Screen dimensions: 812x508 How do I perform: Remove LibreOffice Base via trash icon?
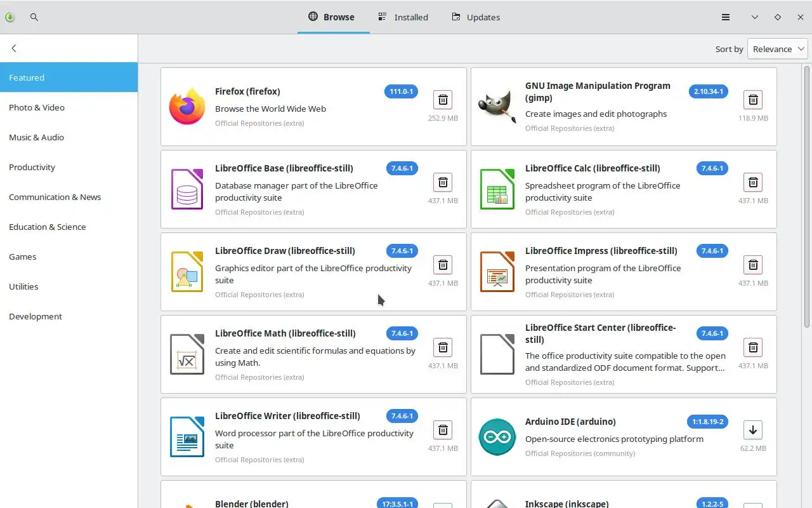click(443, 182)
